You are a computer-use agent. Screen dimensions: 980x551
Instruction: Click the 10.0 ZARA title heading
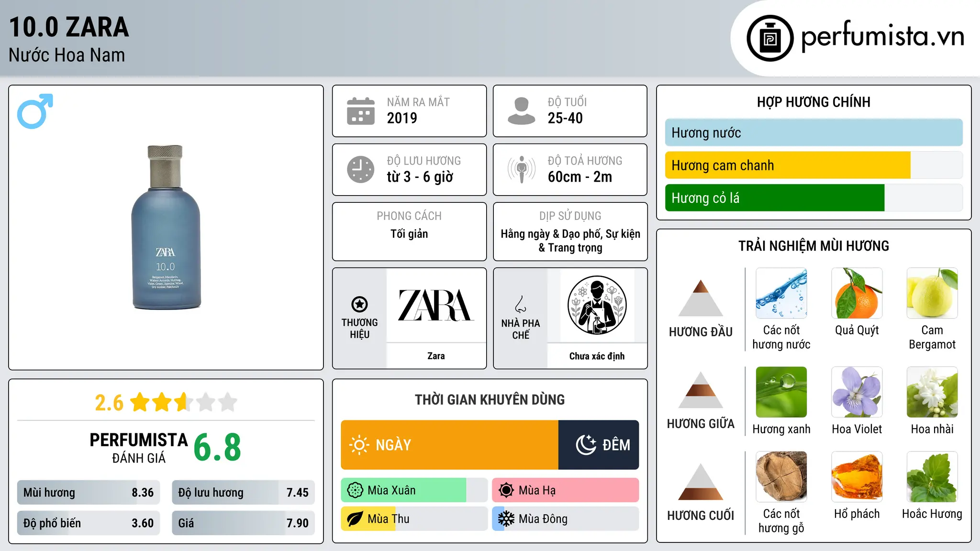coord(69,27)
